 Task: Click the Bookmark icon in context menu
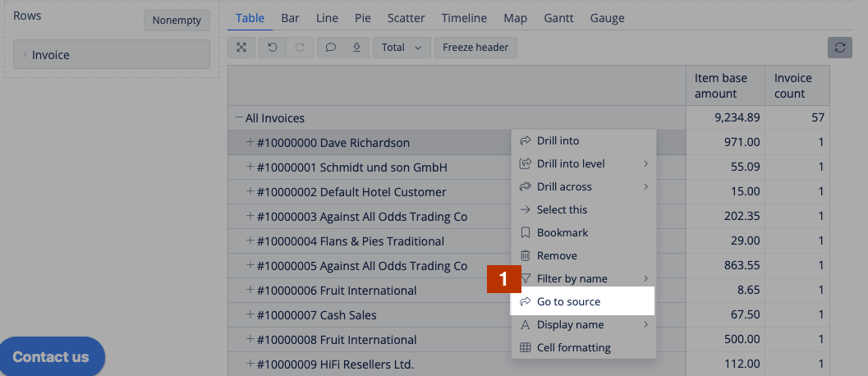526,233
